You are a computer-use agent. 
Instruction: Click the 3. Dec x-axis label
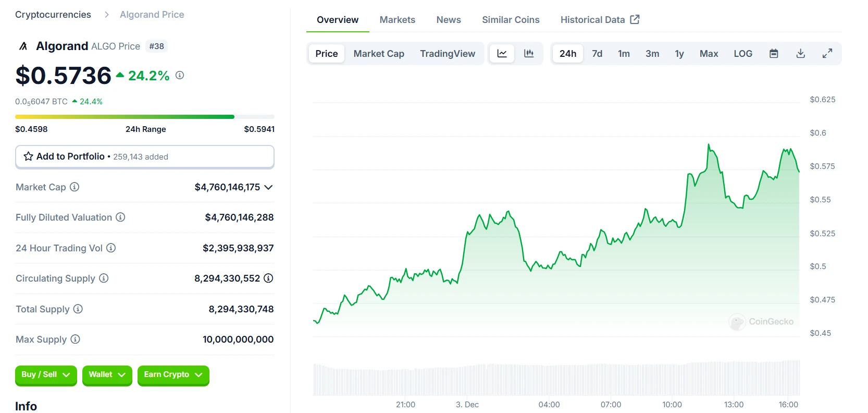point(467,405)
